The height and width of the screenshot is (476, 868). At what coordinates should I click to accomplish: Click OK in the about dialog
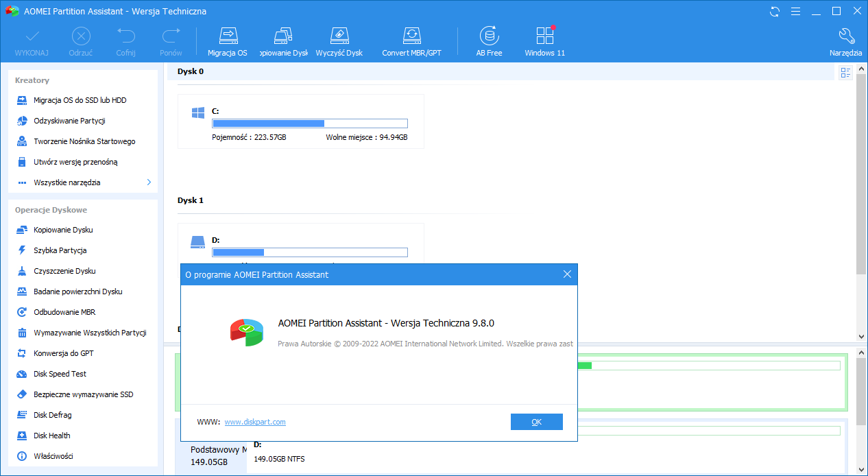(537, 422)
